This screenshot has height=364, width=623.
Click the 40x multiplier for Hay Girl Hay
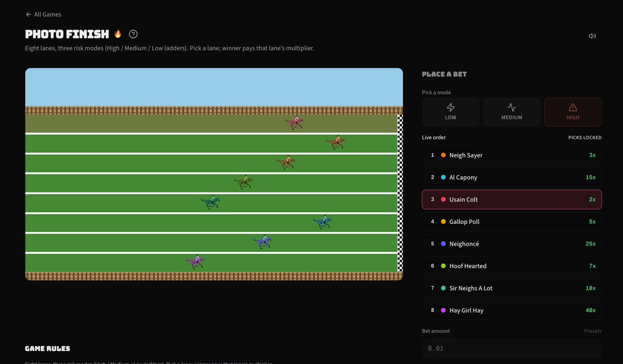click(590, 311)
